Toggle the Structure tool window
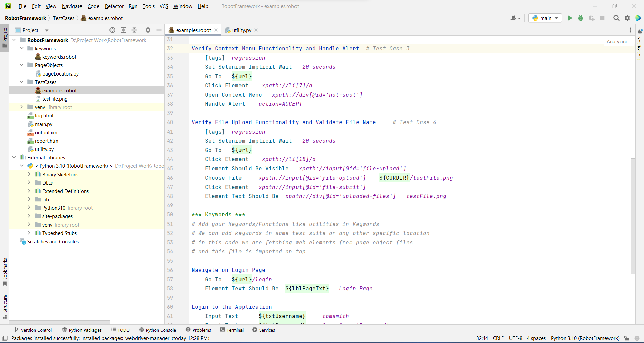 pyautogui.click(x=5, y=305)
